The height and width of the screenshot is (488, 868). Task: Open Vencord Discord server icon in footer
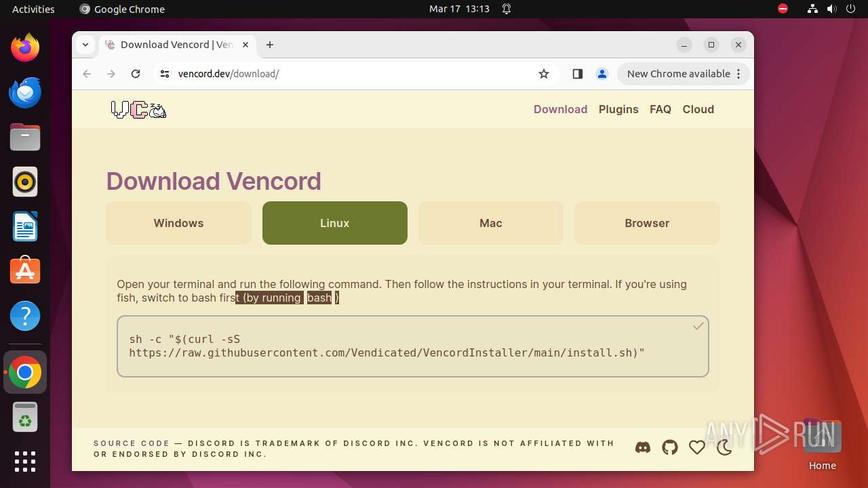[x=643, y=447]
